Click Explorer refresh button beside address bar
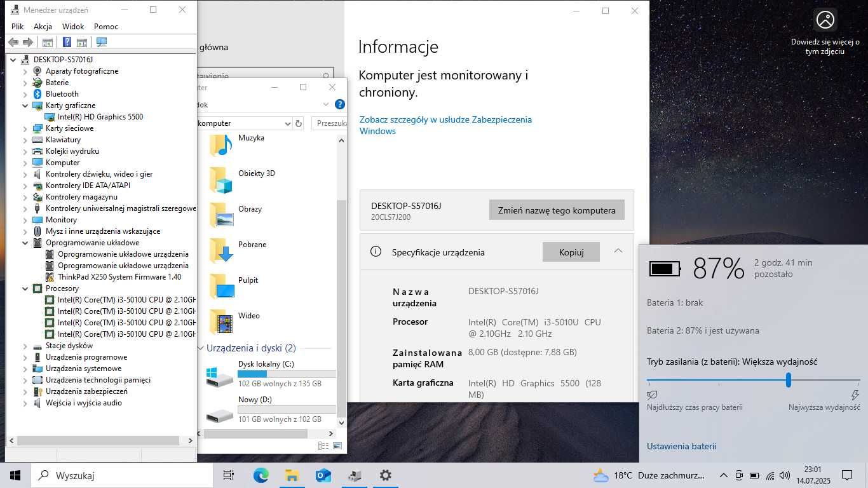868x488 pixels. click(x=299, y=123)
